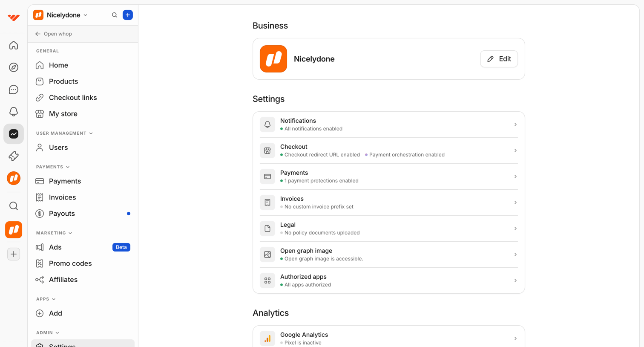Click the bell icon in the Notifications row
This screenshot has width=644, height=347.
click(267, 124)
